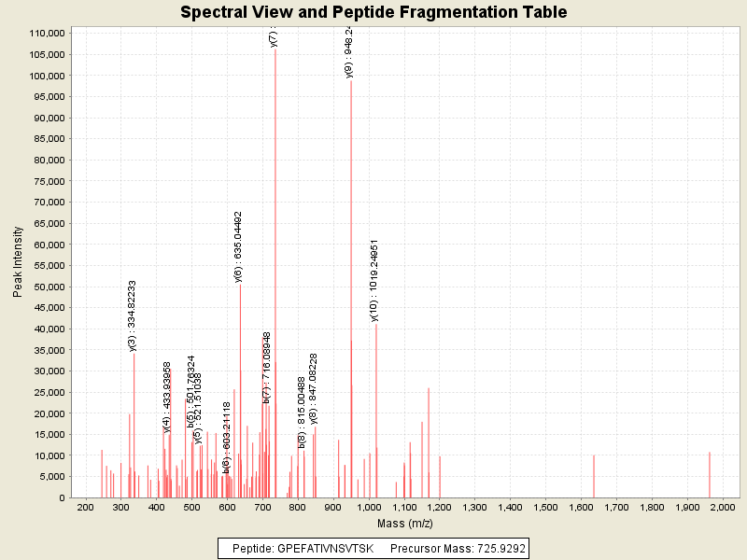Click the y(3) : 334.82233 peak label

point(133,315)
